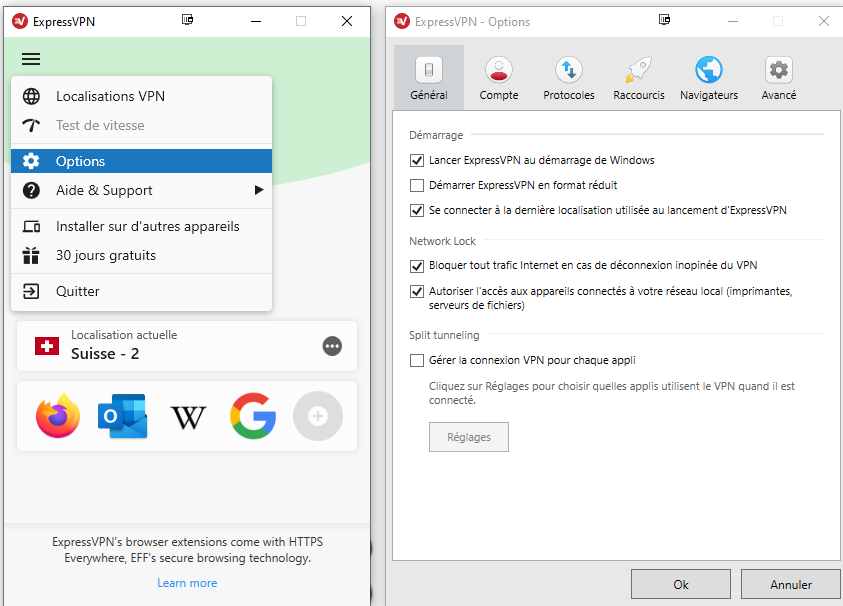Click the globe icon beside Localisations VPN
Viewport: 843px width, 606px height.
31,96
